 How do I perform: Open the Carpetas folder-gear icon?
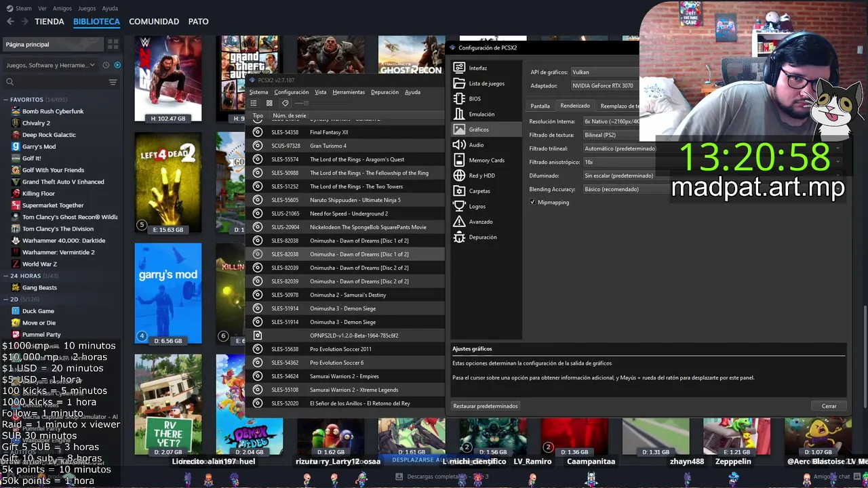click(x=459, y=191)
